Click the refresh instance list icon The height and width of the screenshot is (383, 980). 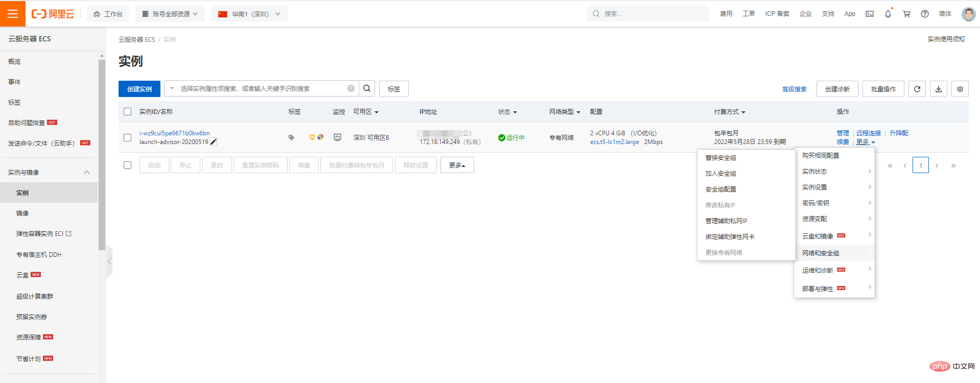(917, 89)
